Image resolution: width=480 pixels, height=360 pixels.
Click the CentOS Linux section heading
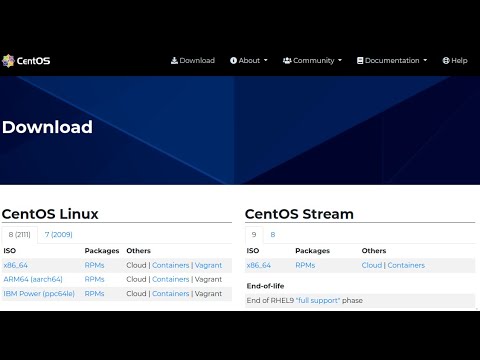click(x=50, y=214)
